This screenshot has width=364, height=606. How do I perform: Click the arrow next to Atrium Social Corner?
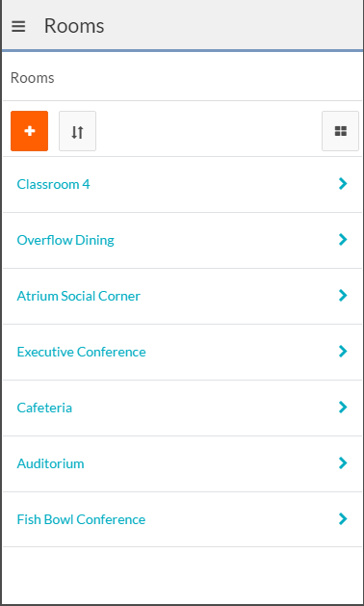[343, 296]
